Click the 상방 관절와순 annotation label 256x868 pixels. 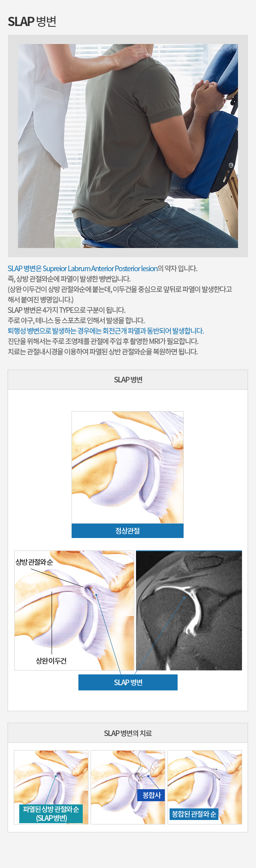[34, 562]
